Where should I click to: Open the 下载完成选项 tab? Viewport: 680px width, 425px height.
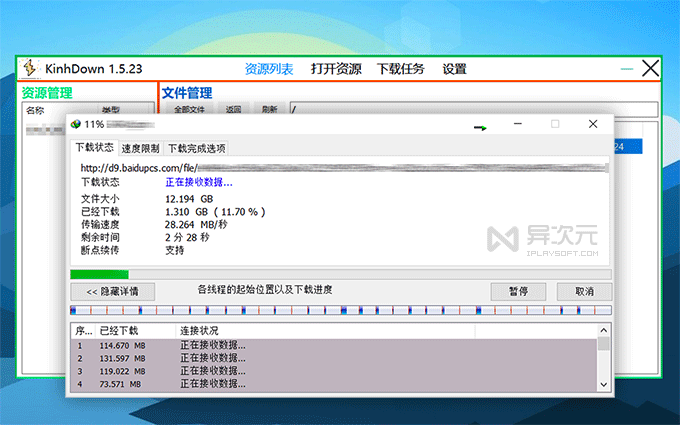[197, 148]
